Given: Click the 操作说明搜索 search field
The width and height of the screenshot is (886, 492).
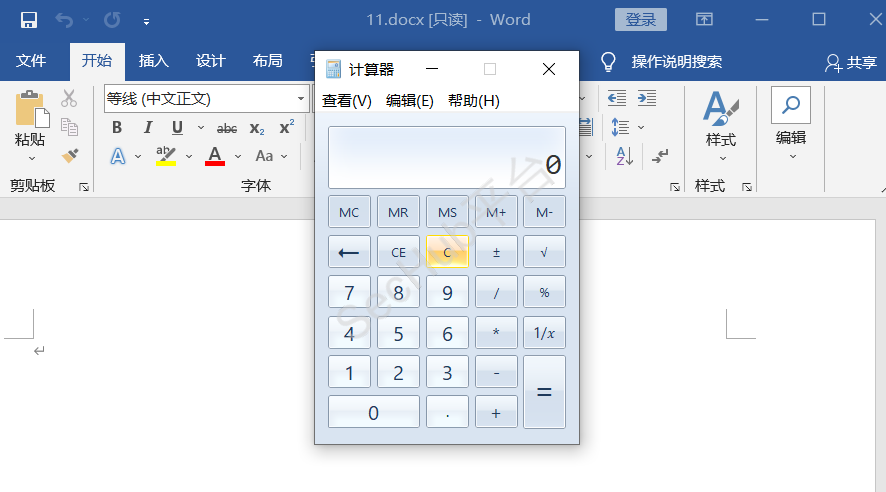Looking at the screenshot, I should (676, 62).
